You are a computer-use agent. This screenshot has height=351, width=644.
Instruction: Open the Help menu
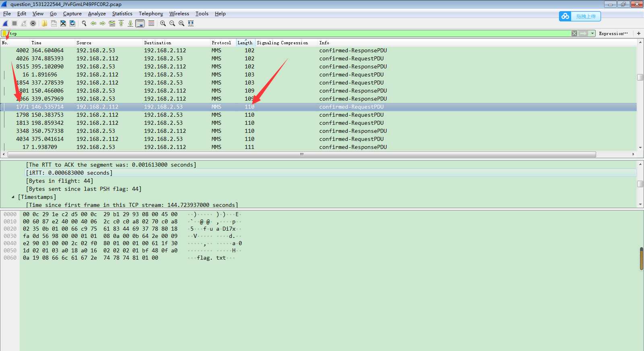[220, 13]
